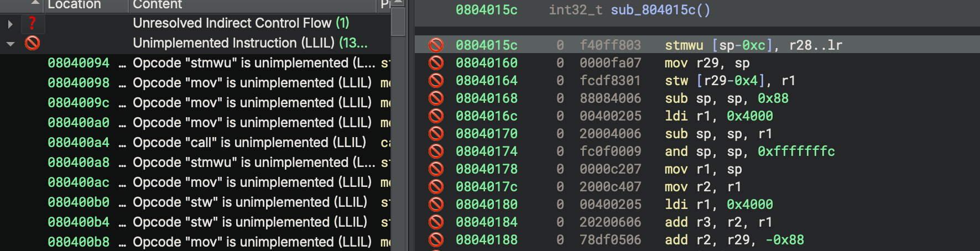Click the tag icon at address 08040178
The image size is (980, 251).
pyautogui.click(x=436, y=169)
